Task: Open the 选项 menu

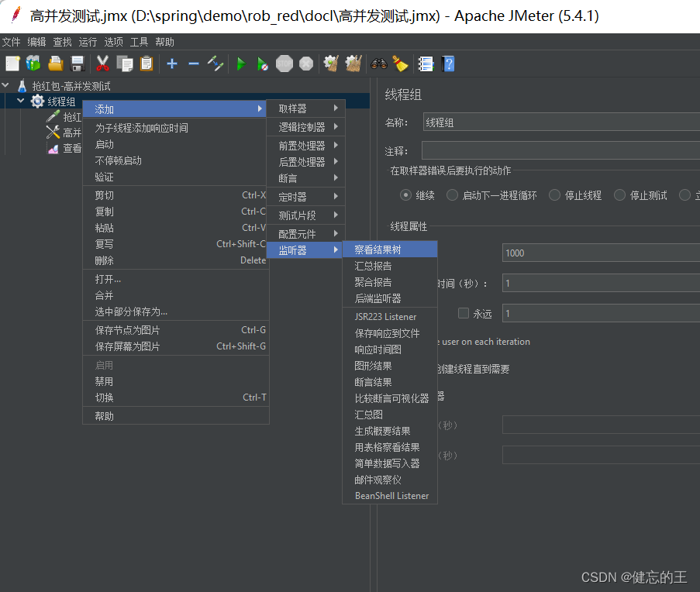Action: pyautogui.click(x=113, y=42)
